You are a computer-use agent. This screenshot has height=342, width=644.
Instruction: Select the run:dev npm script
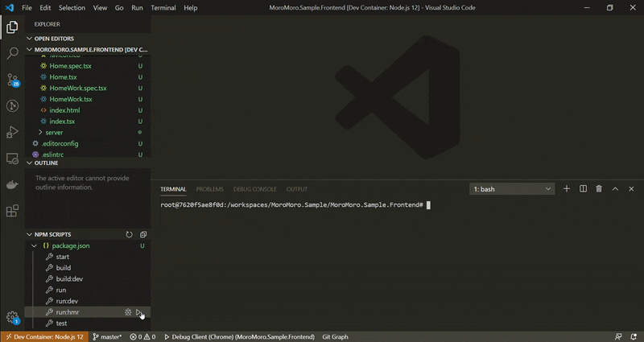tap(88, 301)
